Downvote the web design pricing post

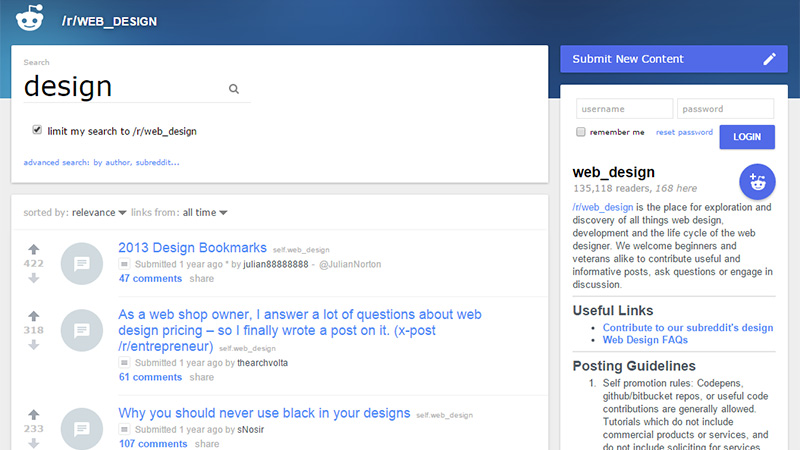[x=34, y=345]
